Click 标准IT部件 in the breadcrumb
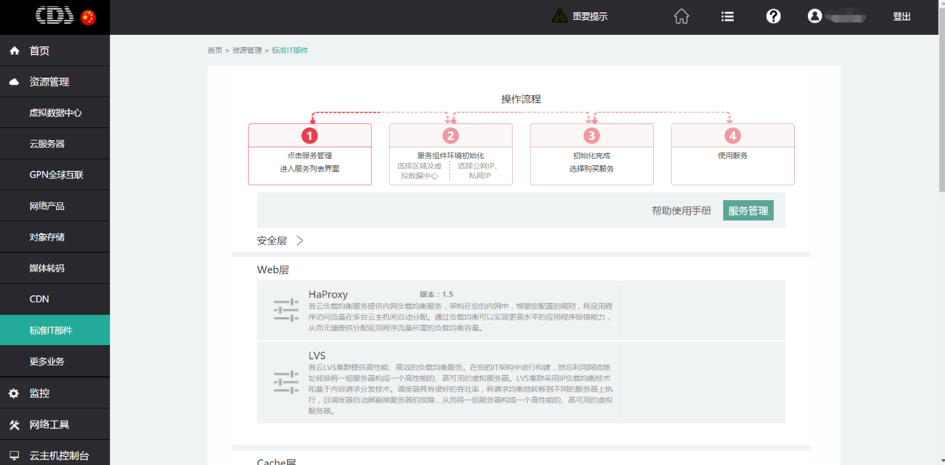945x465 pixels. click(290, 51)
